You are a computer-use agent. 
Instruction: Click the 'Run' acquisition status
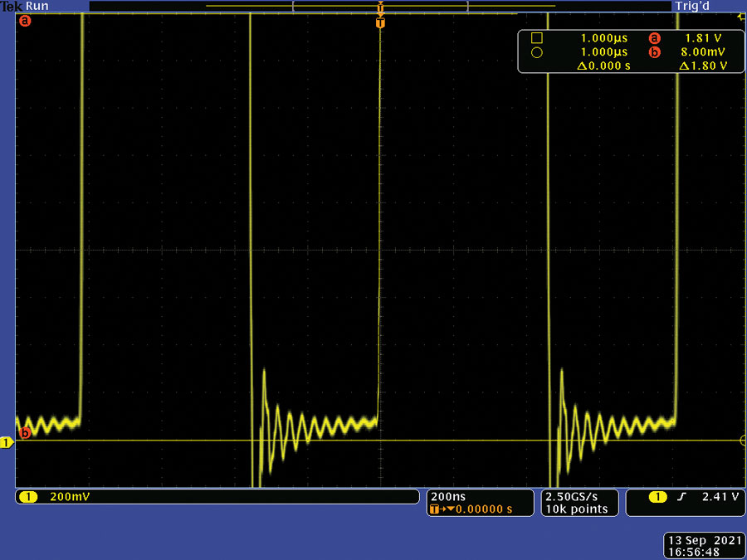click(x=37, y=6)
